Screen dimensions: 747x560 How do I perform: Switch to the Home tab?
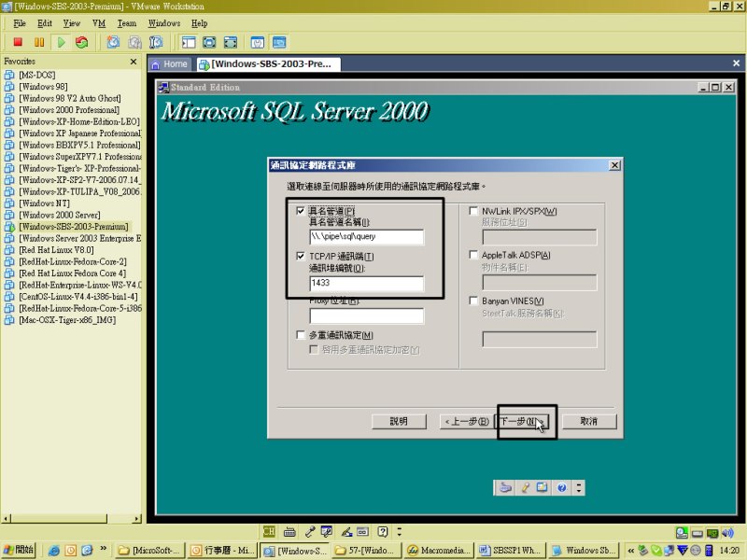tap(170, 64)
